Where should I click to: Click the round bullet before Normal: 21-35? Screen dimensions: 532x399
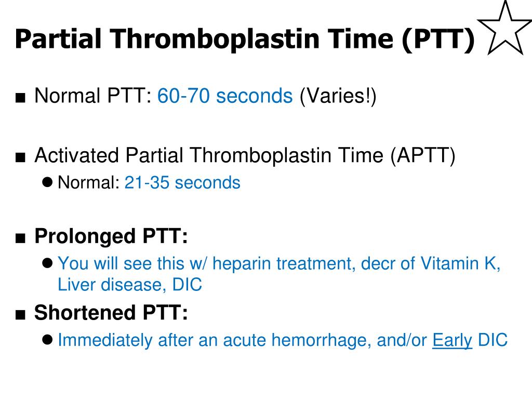point(47,182)
